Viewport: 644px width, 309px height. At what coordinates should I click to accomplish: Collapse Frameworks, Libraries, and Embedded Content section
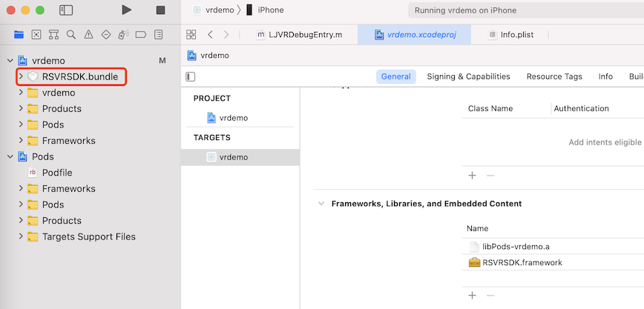coord(321,204)
